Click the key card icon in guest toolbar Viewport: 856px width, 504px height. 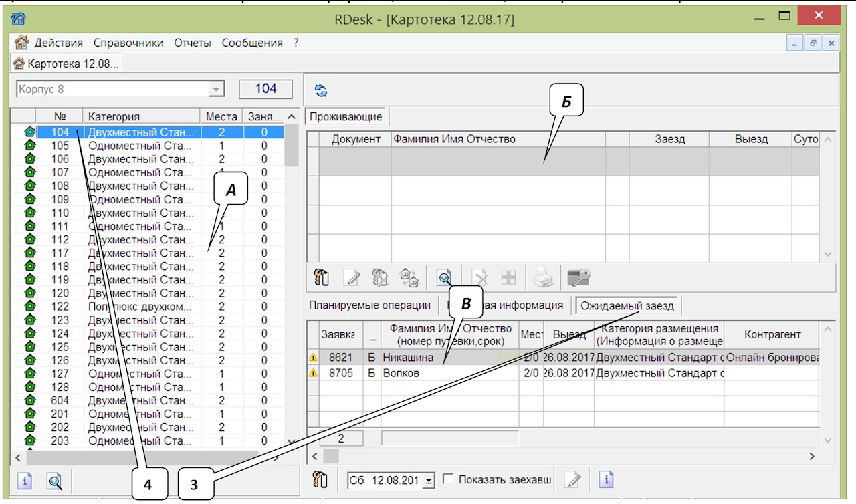click(x=578, y=277)
